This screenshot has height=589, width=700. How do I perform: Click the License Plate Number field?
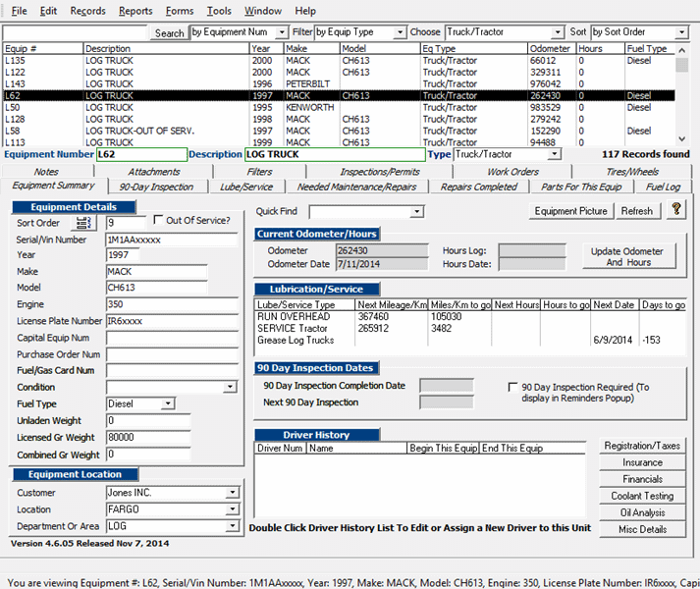click(172, 321)
